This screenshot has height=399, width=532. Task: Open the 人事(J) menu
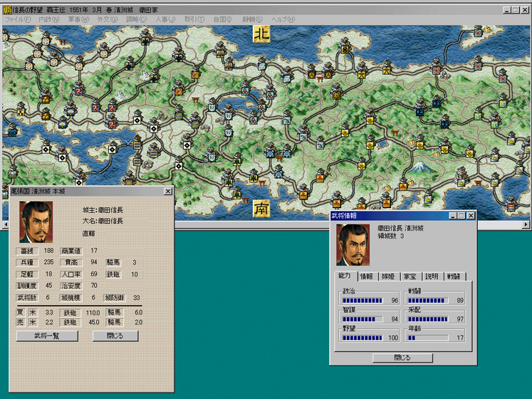pyautogui.click(x=165, y=19)
